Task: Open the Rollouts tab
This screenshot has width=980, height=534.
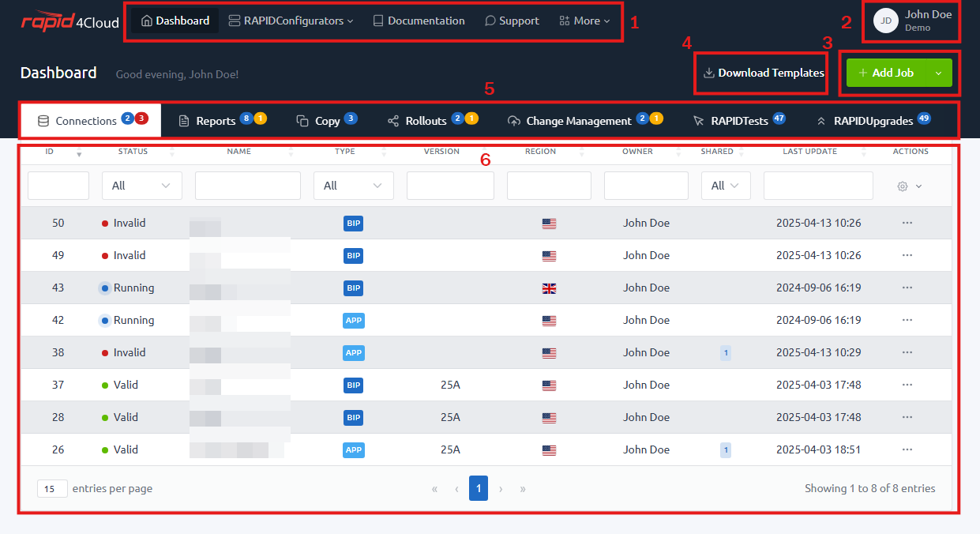Action: 433,121
